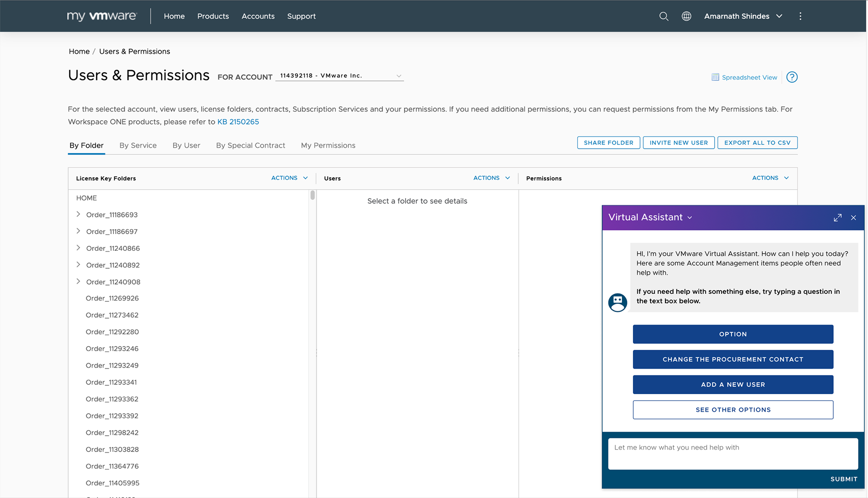Expand the Order_11240908 folder
This screenshot has width=868, height=498.
point(78,281)
